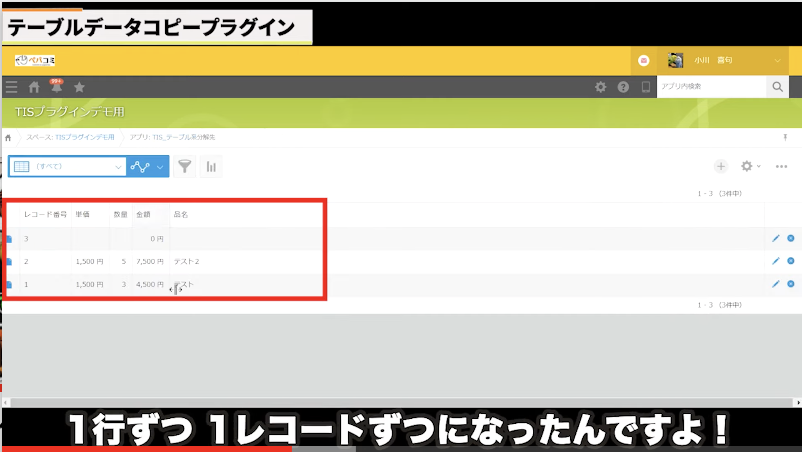
Task: Open the help question mark icon
Action: (x=623, y=87)
